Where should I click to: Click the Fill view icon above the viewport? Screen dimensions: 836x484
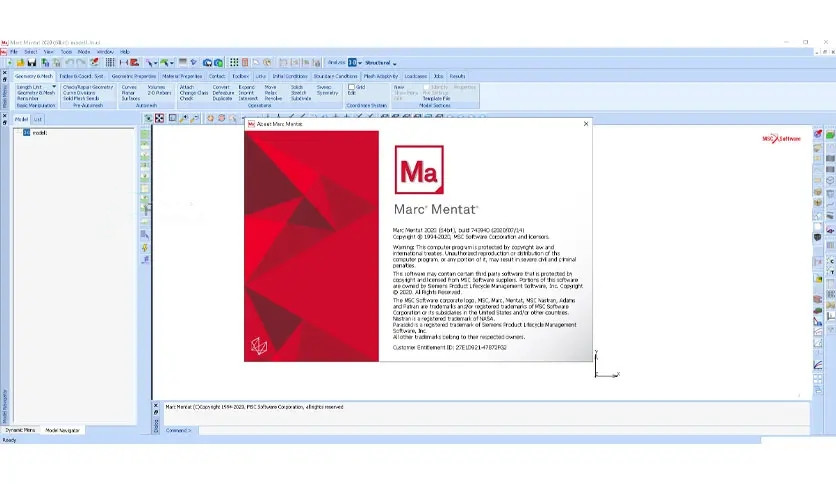[x=159, y=118]
